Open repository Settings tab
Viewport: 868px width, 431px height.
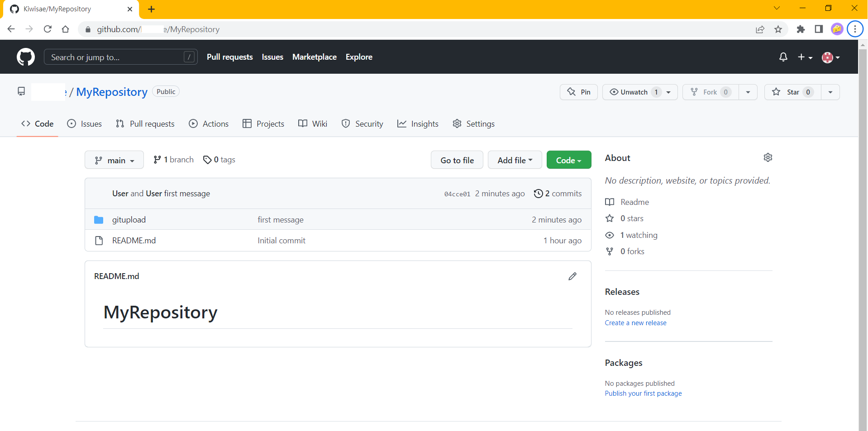pyautogui.click(x=473, y=123)
